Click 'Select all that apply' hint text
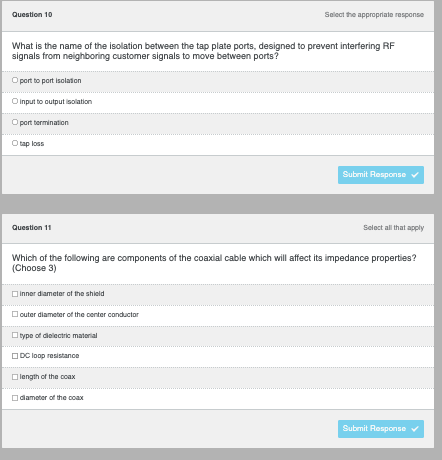Screen dimensions: 442x460 coord(394,228)
